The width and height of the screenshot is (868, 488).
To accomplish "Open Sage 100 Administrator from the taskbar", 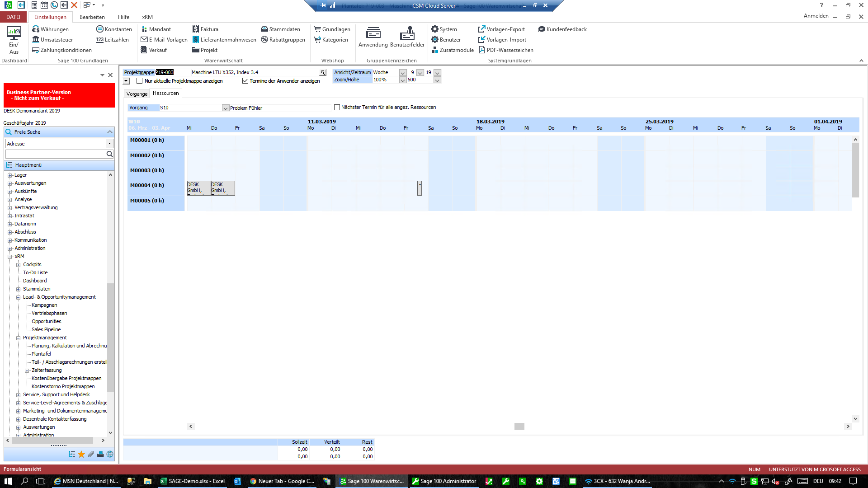I will 444,481.
